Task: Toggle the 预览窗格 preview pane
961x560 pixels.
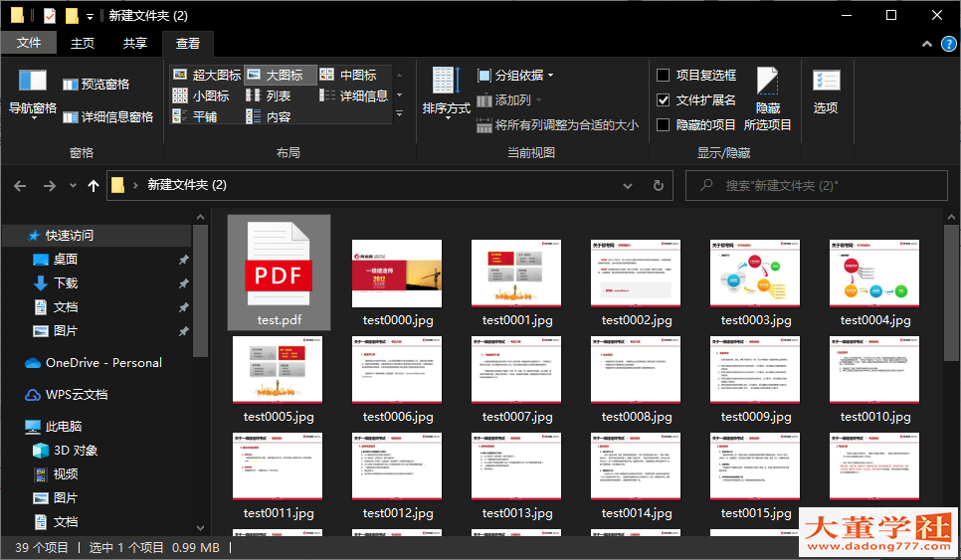Action: (96, 84)
